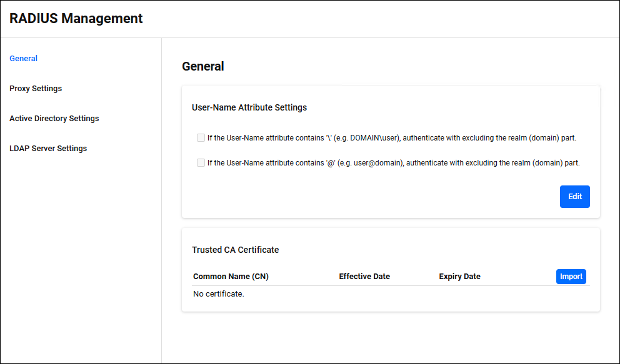Tick the '@' realm exclusion checkbox
The image size is (620, 364).
click(201, 163)
